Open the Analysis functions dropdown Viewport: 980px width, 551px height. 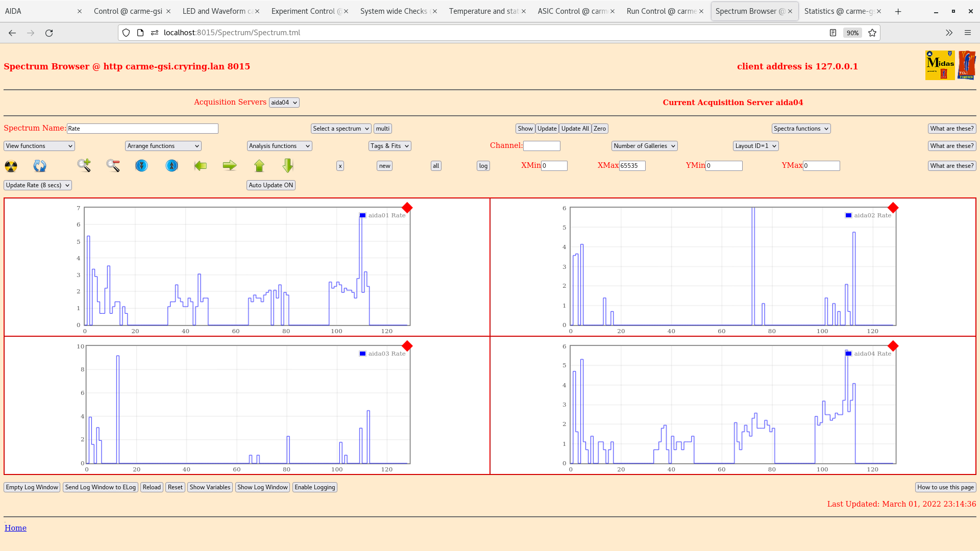[279, 146]
